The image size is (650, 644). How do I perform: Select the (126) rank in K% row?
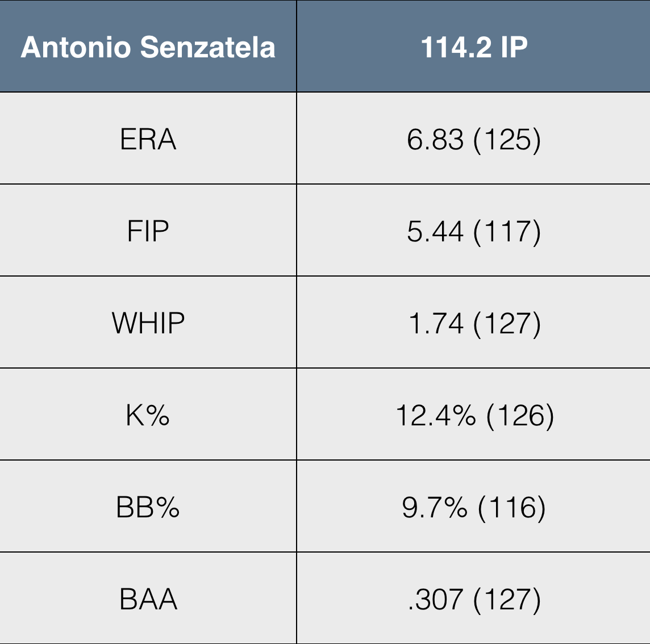520,415
